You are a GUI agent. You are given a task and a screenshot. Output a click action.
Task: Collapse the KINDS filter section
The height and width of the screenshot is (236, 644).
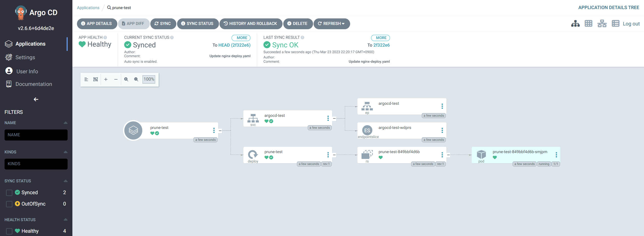click(x=66, y=152)
